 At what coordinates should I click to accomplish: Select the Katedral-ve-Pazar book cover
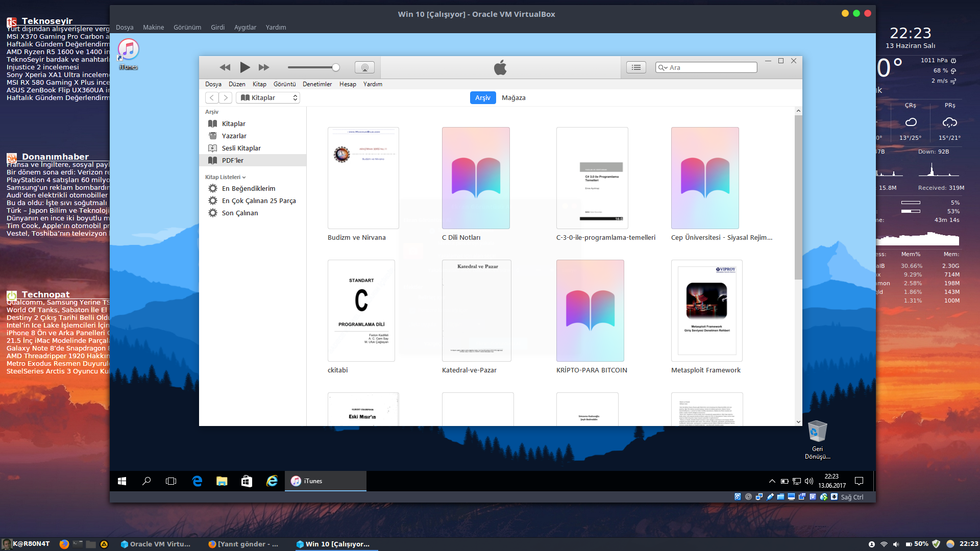477,311
